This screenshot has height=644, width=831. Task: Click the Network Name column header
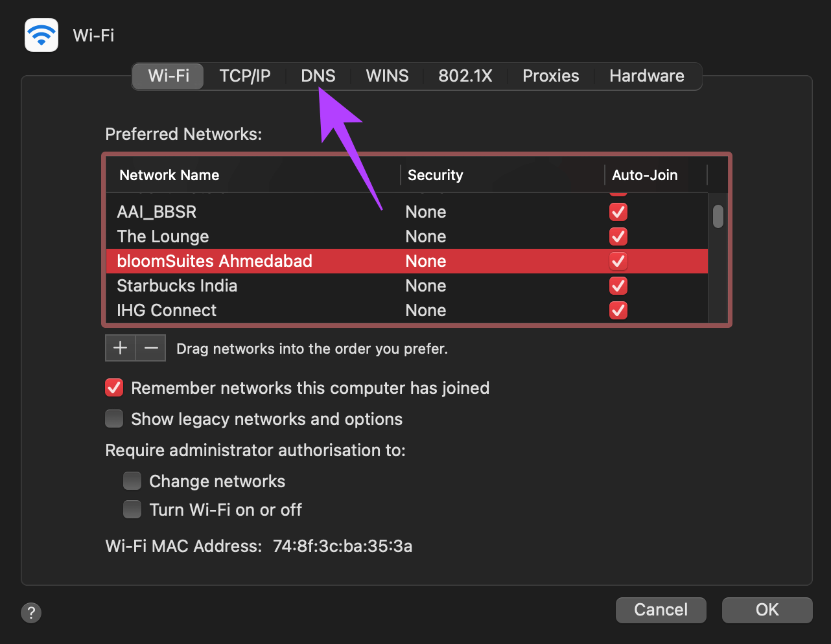pyautogui.click(x=253, y=175)
